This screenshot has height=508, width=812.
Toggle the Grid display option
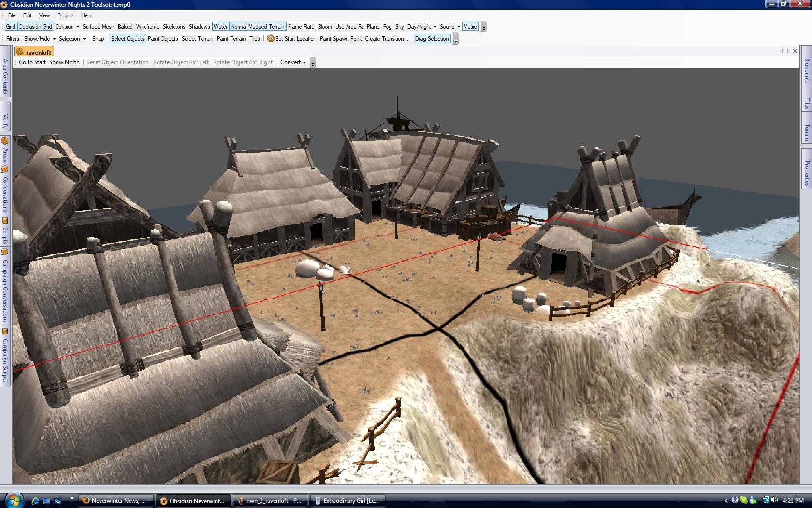pyautogui.click(x=11, y=27)
